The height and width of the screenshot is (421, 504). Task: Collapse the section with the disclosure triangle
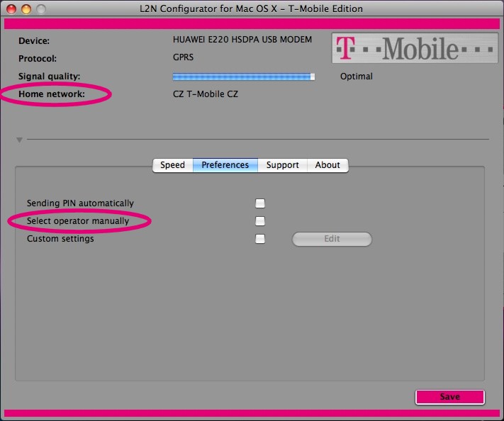click(x=20, y=140)
